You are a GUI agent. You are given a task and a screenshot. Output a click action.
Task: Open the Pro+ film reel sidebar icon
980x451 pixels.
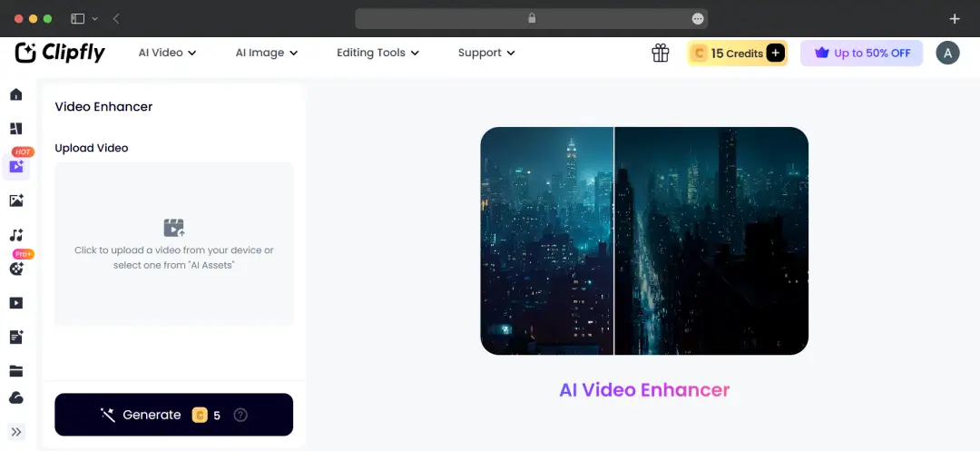tap(16, 270)
